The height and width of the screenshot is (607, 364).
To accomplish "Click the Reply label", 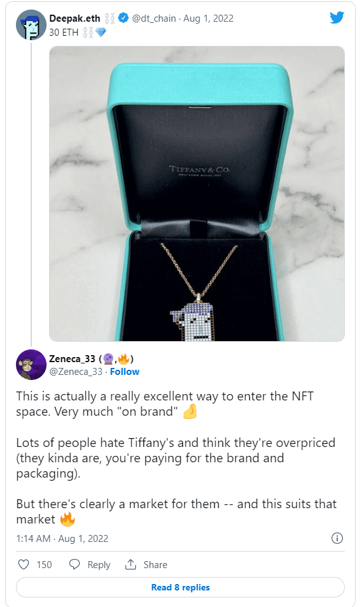I will [x=99, y=565].
